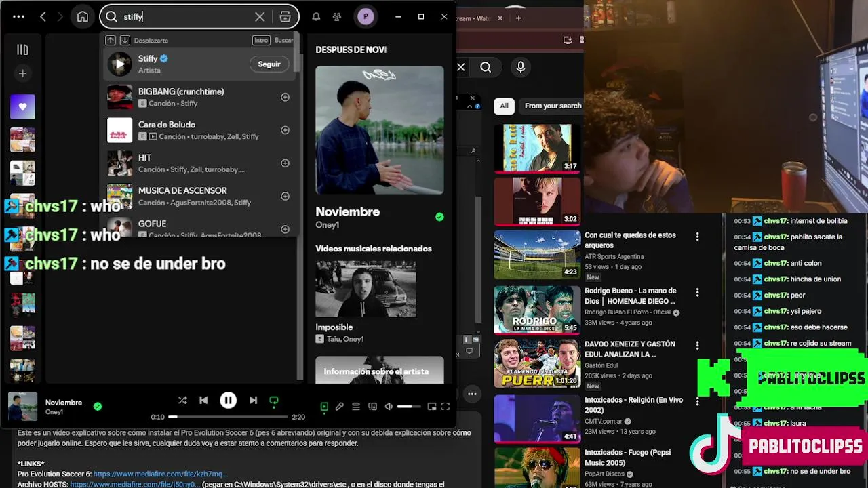The height and width of the screenshot is (488, 868).
Task: Open Liked Songs heart playlist
Action: 22,107
